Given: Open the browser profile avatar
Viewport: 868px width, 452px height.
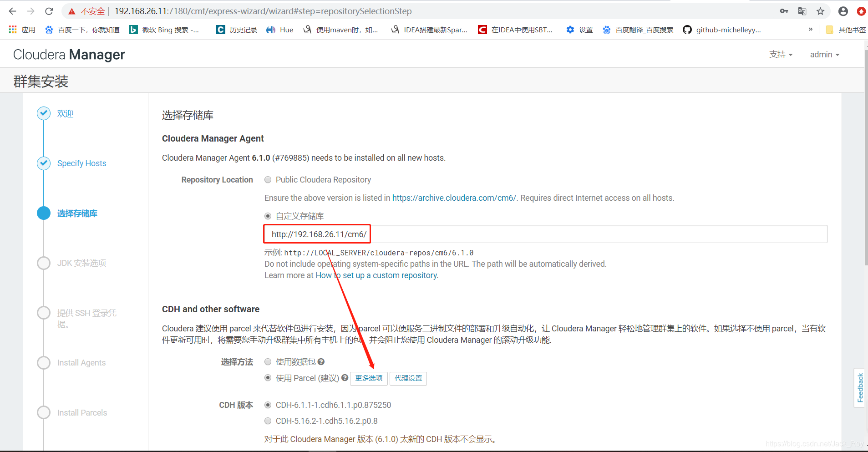Looking at the screenshot, I should click(843, 11).
